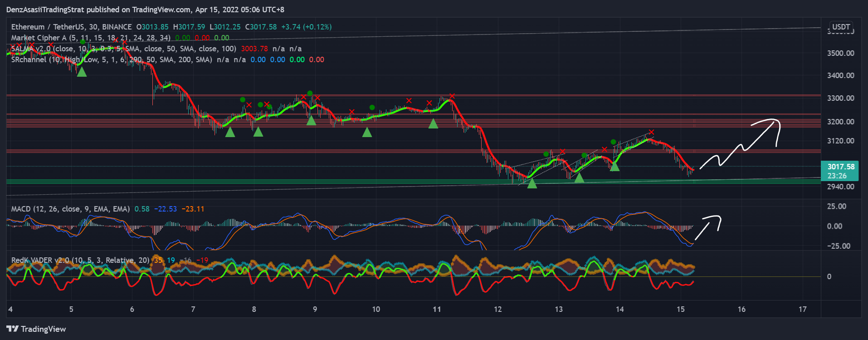The image size is (868, 340).
Task: Click date 15 on the time axis
Action: pyautogui.click(x=681, y=309)
